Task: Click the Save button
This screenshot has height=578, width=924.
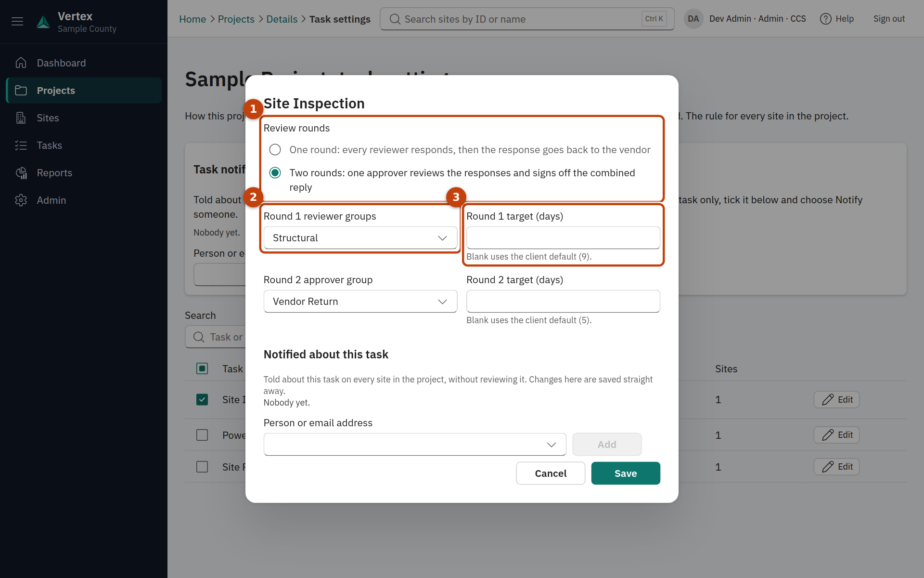Action: click(626, 473)
